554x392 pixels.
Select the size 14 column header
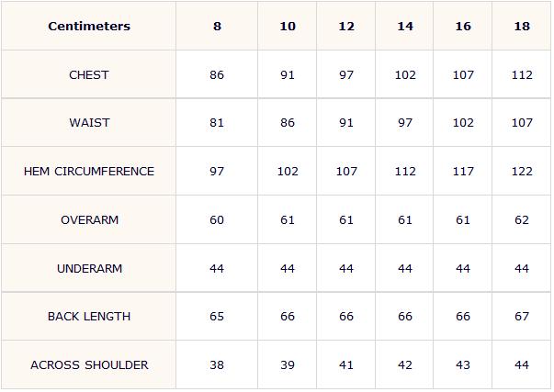405,26
